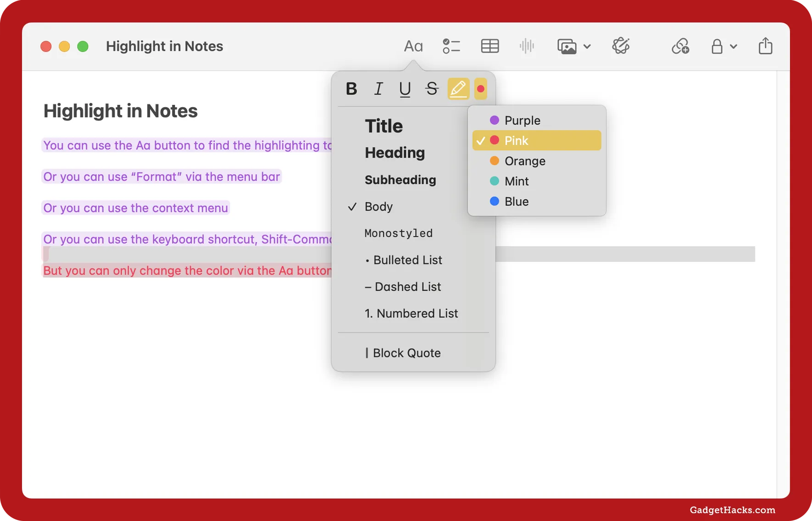Expand the media dropdown chevron
The height and width of the screenshot is (521, 812).
pyautogui.click(x=587, y=46)
